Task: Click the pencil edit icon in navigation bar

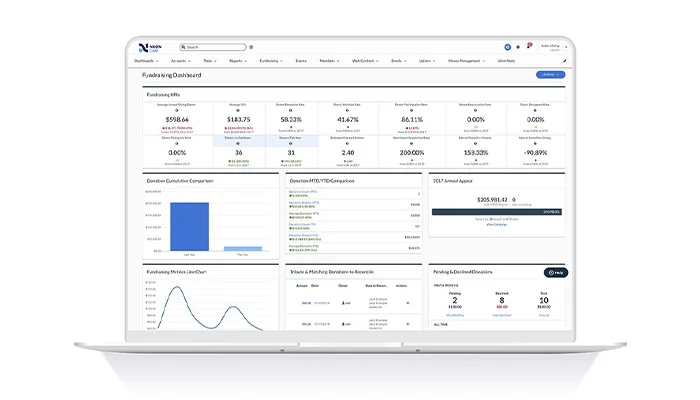Action: (564, 61)
